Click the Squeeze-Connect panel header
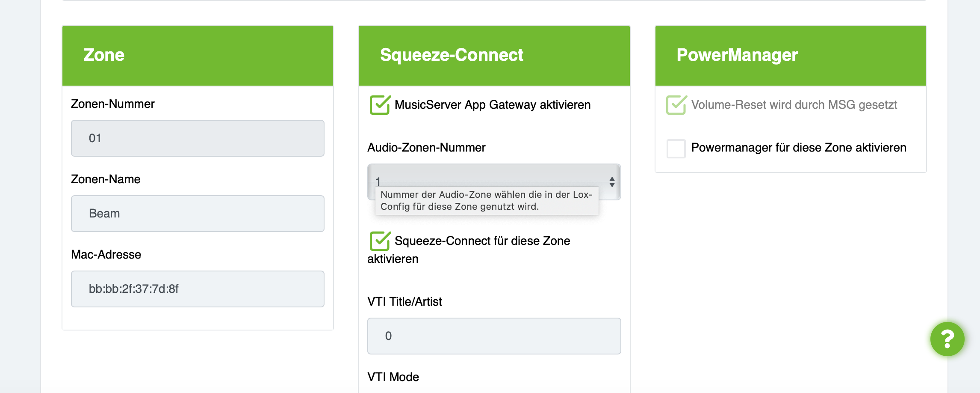This screenshot has width=980, height=393. coord(494,56)
